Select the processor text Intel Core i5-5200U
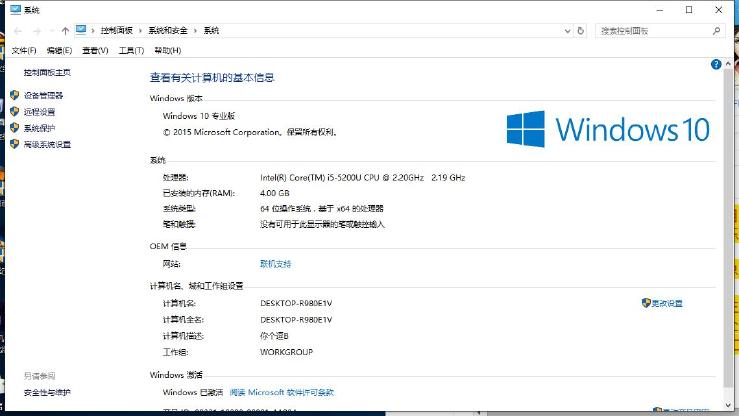739x416 pixels. tap(363, 178)
